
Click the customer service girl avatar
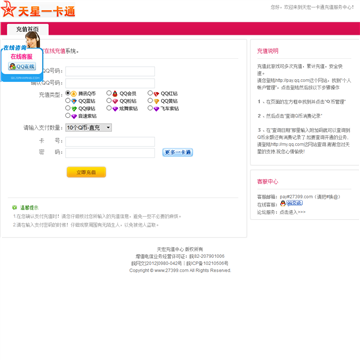pyautogui.click(x=32, y=40)
